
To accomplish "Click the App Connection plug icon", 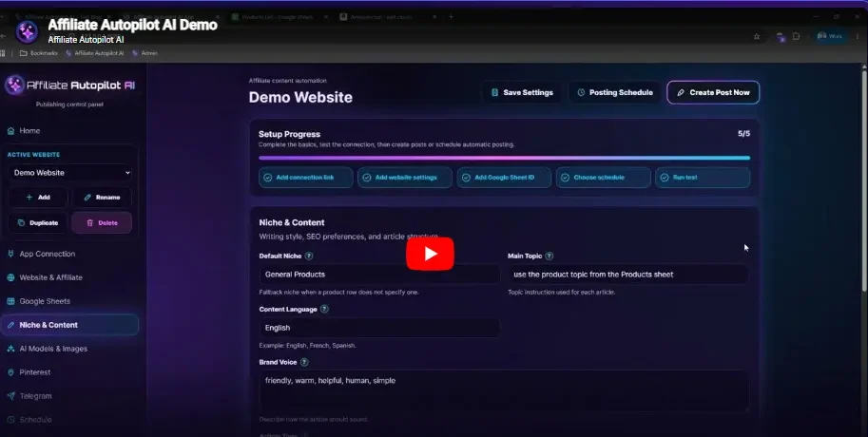I will click(10, 254).
